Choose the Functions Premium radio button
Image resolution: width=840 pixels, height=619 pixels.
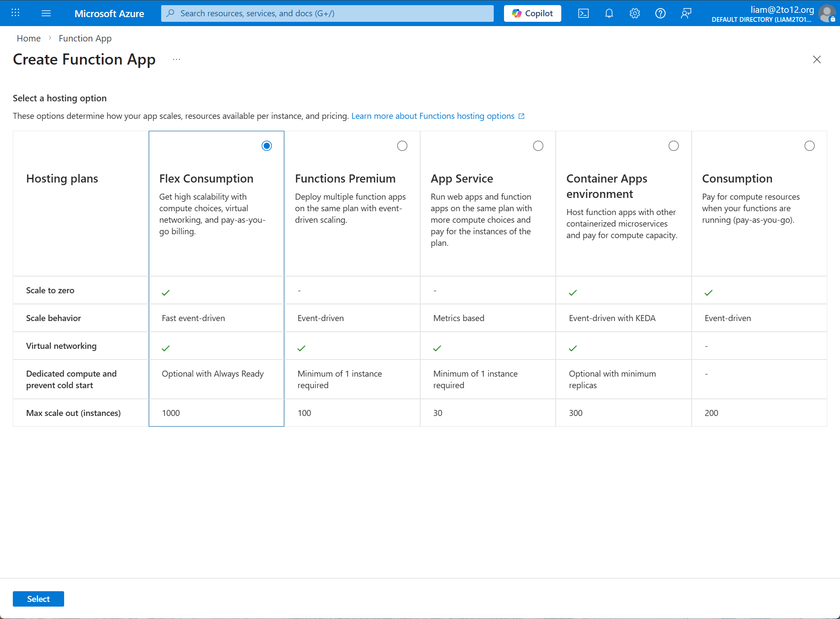click(x=402, y=146)
